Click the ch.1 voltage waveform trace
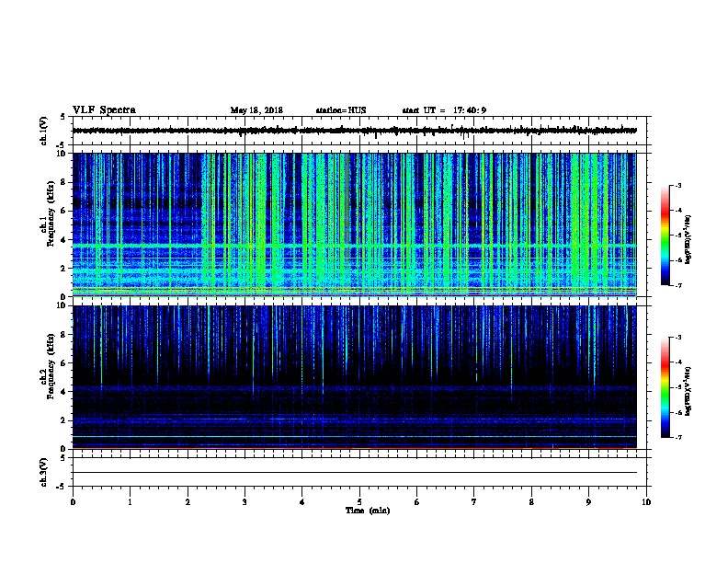728x563 pixels. [x=355, y=131]
